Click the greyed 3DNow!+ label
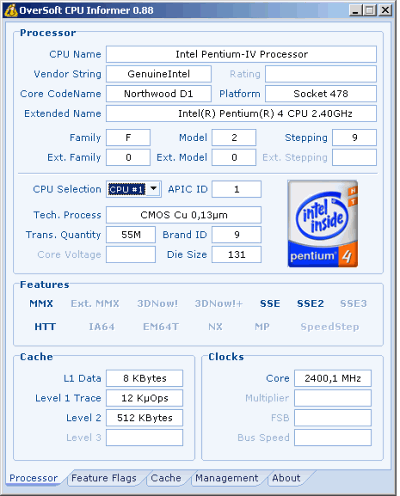The width and height of the screenshot is (400, 496). 219,304
